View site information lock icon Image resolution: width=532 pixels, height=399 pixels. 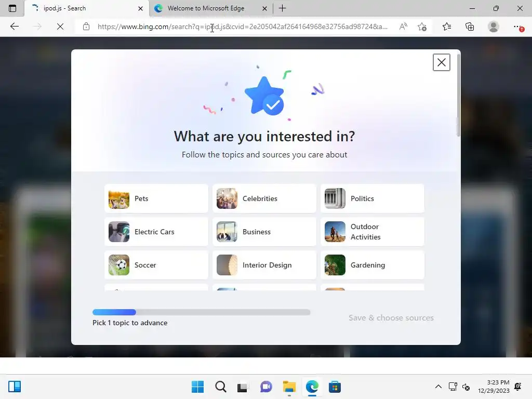click(x=86, y=26)
